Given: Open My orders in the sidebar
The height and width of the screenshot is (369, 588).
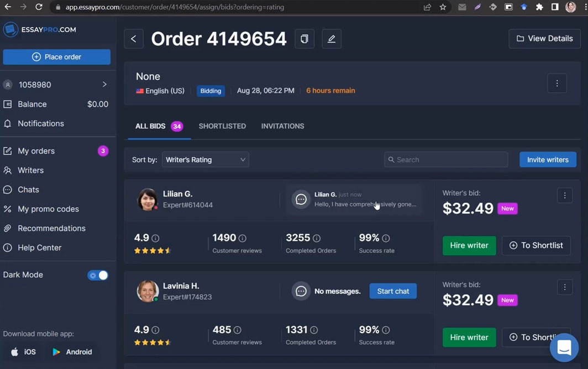Looking at the screenshot, I should (36, 151).
